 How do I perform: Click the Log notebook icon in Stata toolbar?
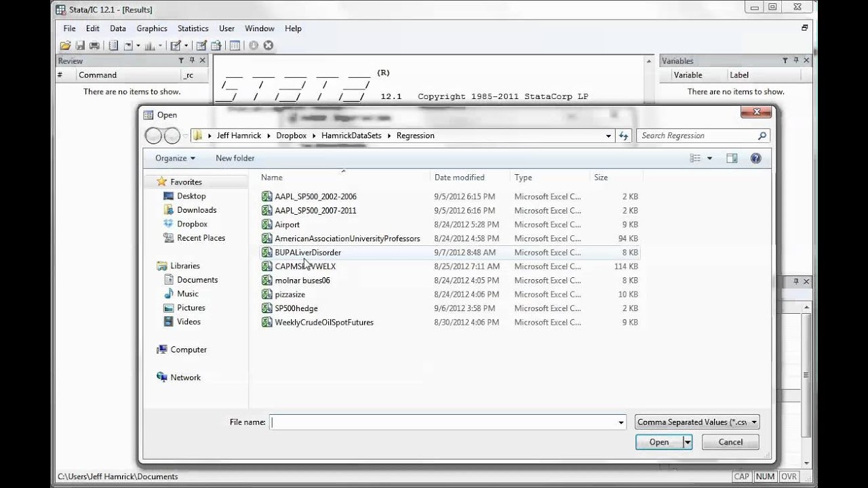pyautogui.click(x=113, y=45)
